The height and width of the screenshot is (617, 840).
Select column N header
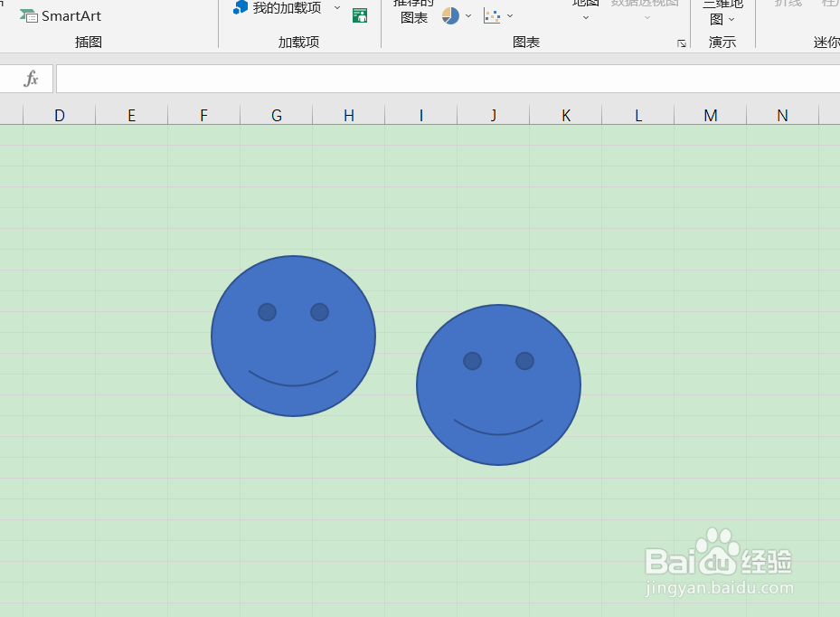click(783, 115)
